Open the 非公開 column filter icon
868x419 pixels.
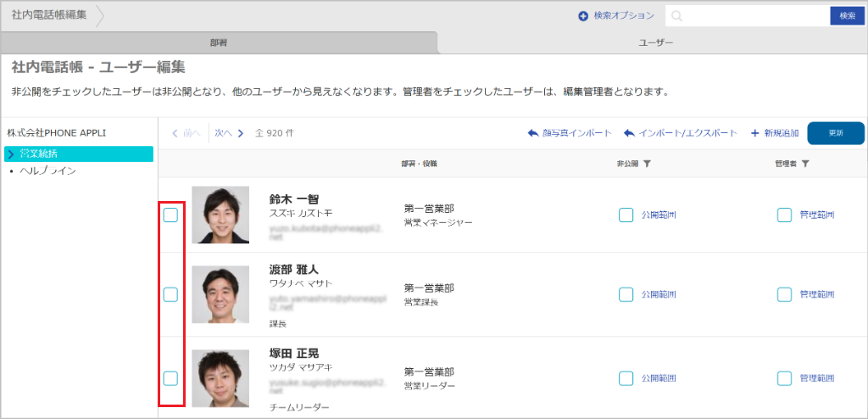coord(647,164)
